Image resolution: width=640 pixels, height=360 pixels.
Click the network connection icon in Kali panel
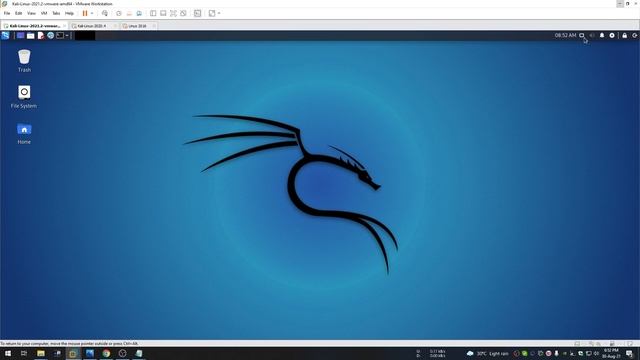point(582,36)
